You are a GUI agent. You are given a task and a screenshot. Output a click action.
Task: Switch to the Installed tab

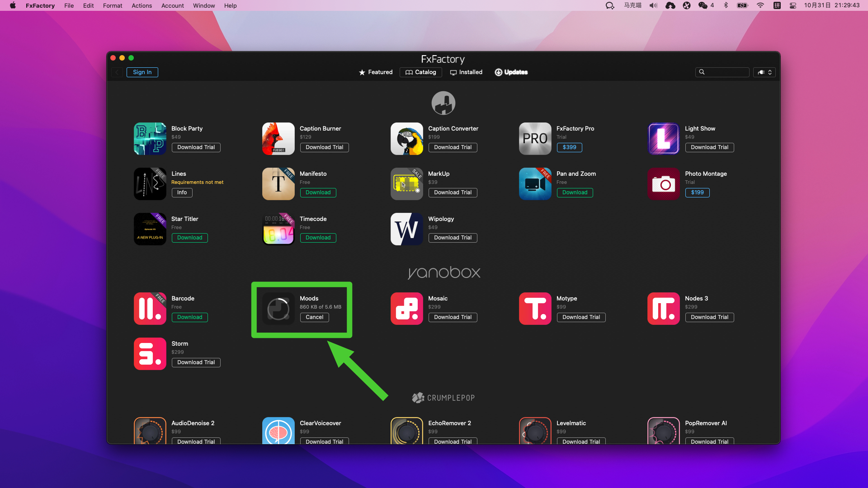click(466, 72)
